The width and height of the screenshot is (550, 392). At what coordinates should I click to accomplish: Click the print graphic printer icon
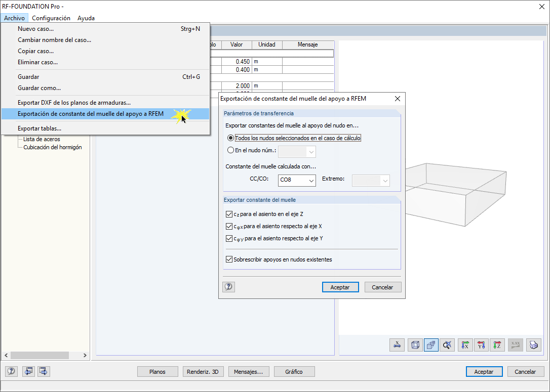click(x=533, y=345)
